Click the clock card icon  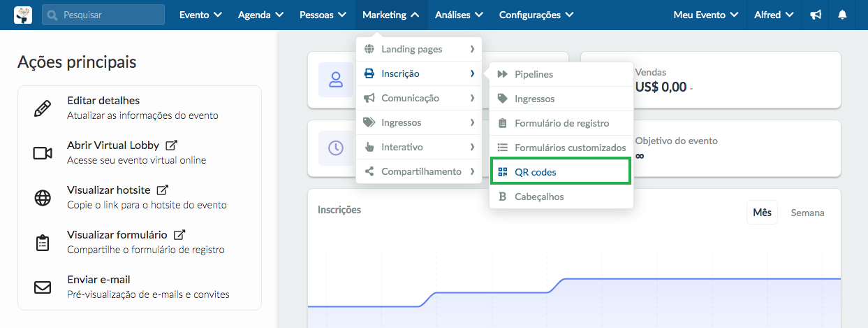tap(336, 148)
